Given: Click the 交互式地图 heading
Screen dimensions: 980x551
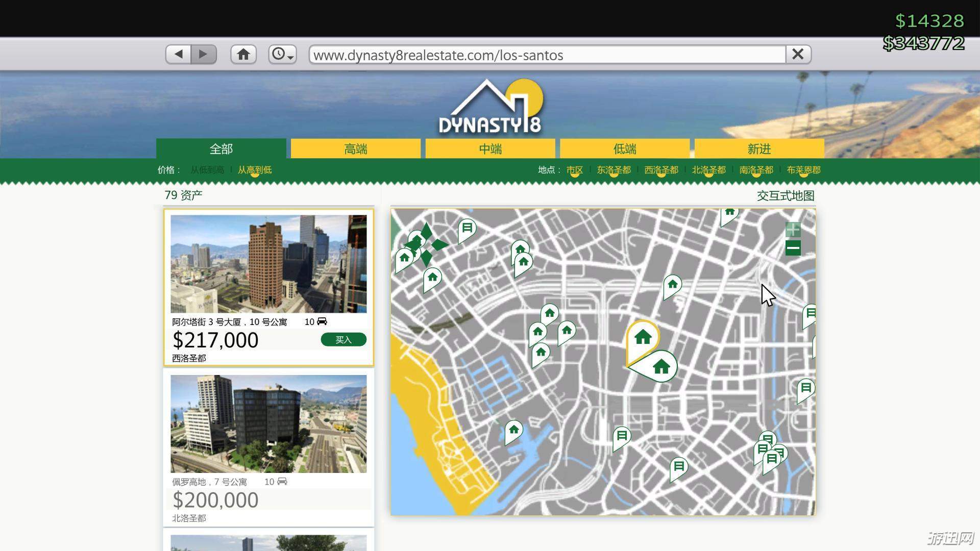Looking at the screenshot, I should (786, 196).
